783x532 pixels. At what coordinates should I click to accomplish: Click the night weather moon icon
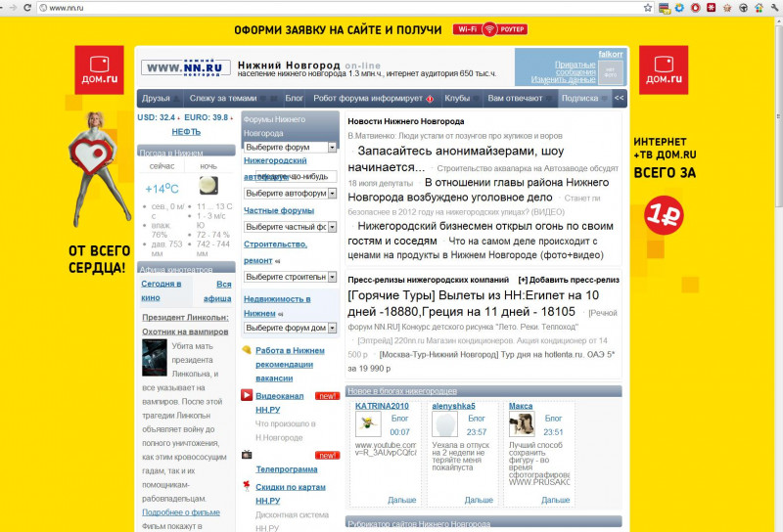tap(208, 185)
